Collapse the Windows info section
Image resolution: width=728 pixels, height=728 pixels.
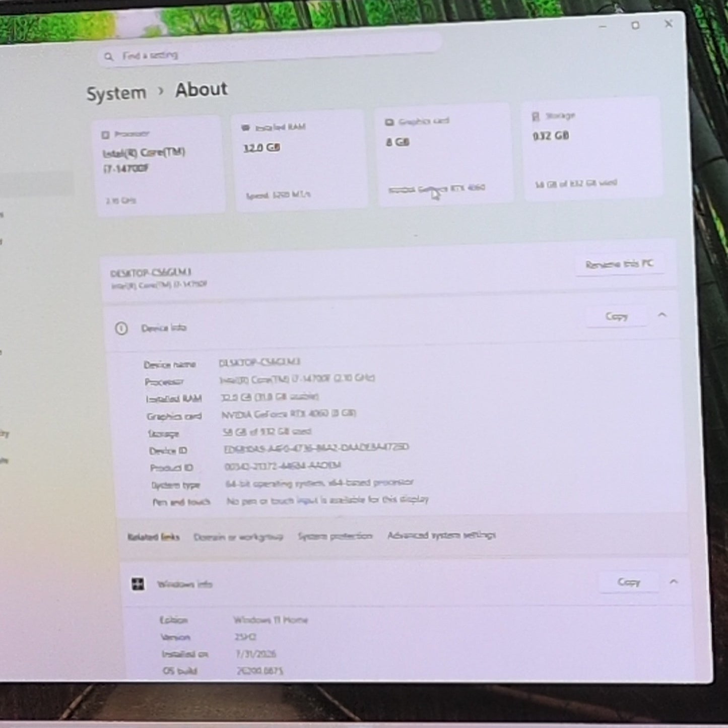674,581
